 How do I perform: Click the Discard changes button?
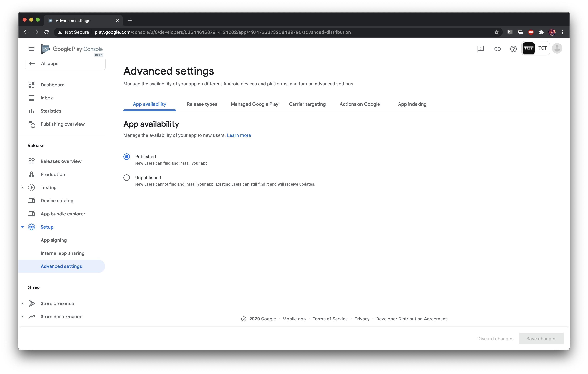point(495,339)
